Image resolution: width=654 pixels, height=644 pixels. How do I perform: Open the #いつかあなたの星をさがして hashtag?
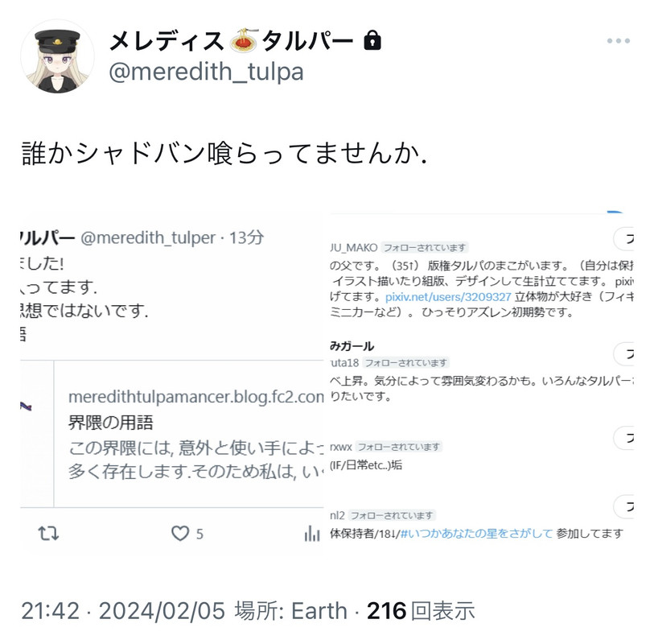[476, 534]
